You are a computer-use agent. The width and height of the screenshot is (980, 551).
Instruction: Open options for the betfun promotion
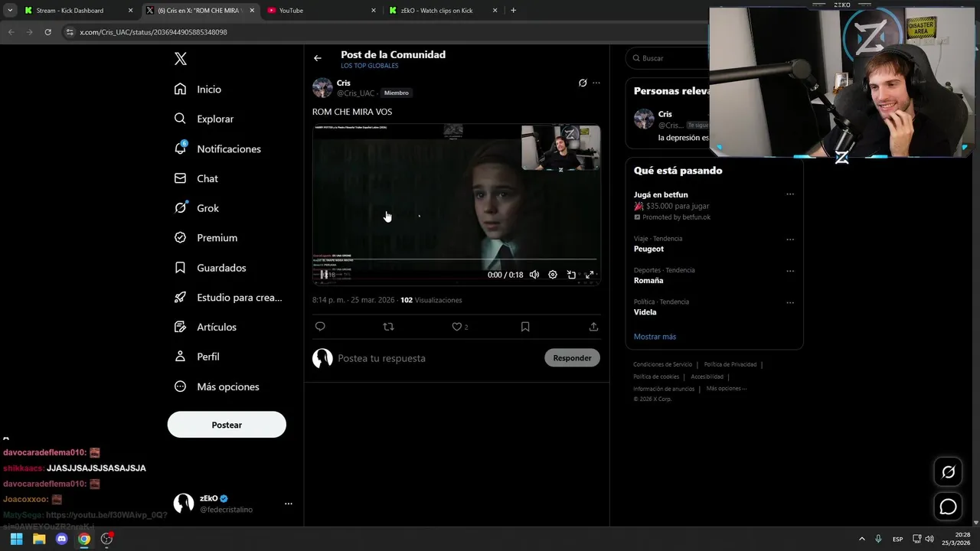coord(790,194)
